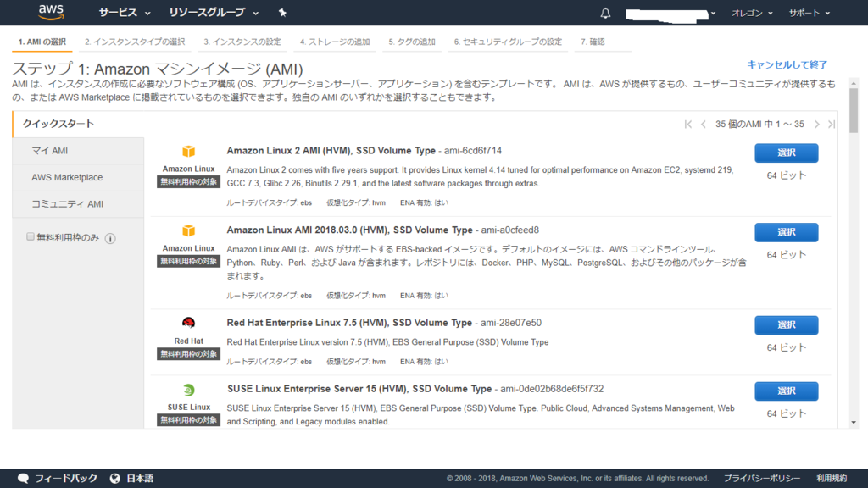
Task: Open 利用規約 link
Action: [832, 479]
